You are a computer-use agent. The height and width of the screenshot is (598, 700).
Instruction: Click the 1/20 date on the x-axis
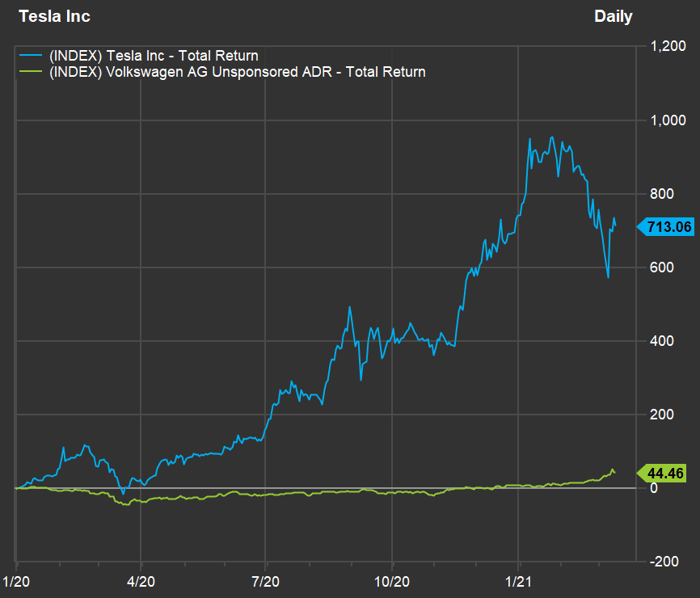click(17, 580)
